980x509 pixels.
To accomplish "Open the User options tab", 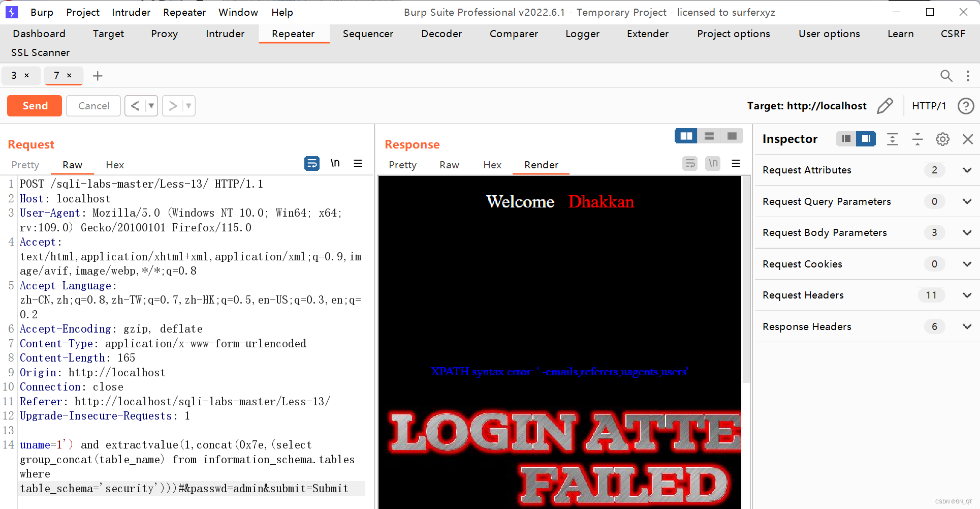I will pyautogui.click(x=829, y=34).
